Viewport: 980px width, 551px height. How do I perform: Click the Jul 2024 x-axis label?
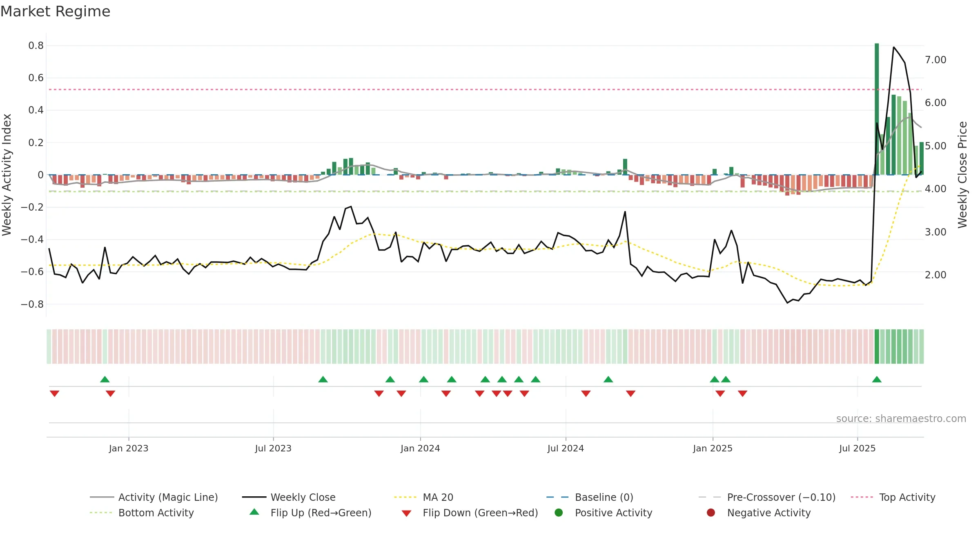click(x=566, y=448)
